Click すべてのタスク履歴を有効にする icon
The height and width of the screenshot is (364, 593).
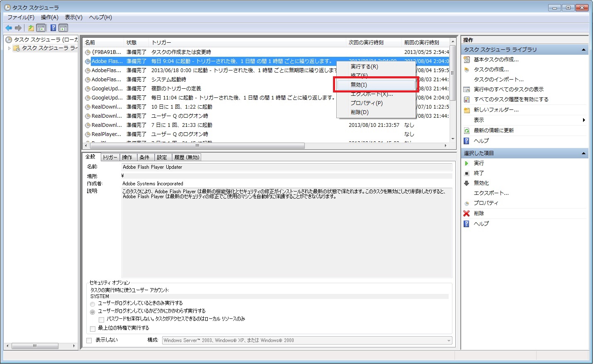[467, 99]
